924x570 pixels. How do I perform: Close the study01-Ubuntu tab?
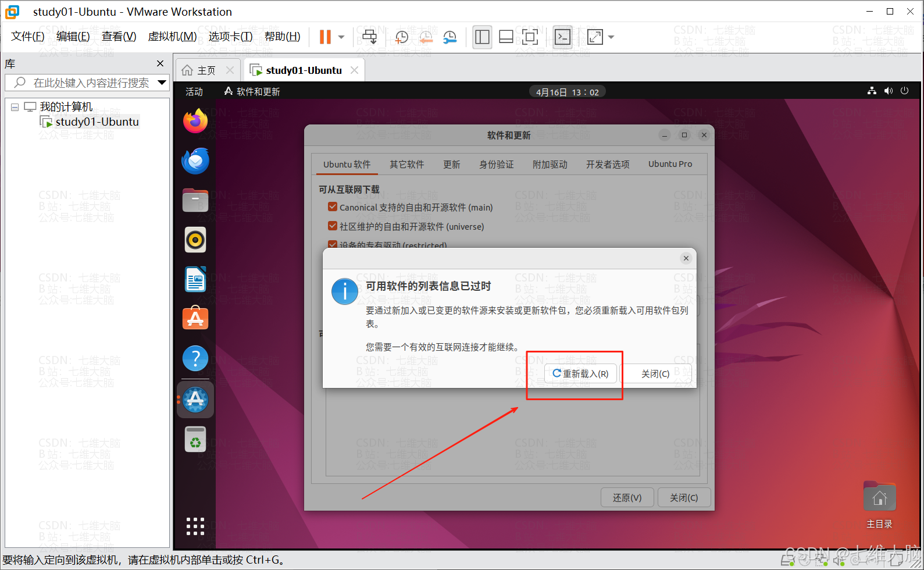click(x=354, y=70)
